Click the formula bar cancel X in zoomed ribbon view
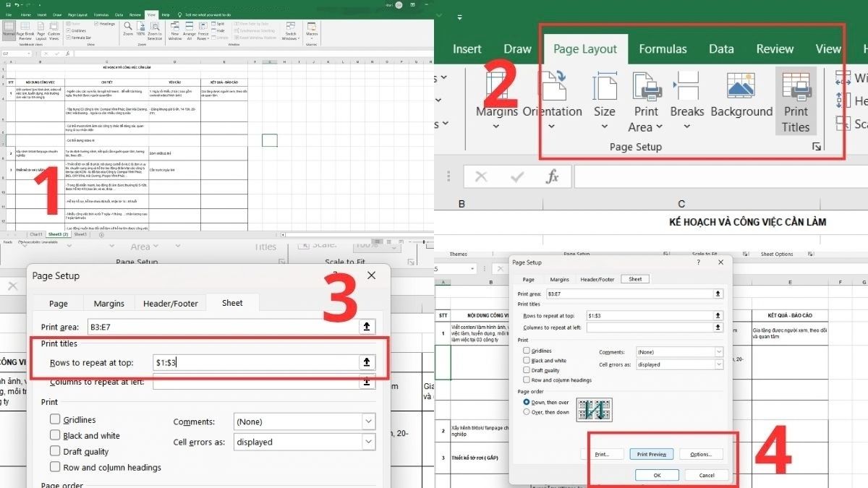Viewport: 868px width, 488px height. tap(481, 176)
